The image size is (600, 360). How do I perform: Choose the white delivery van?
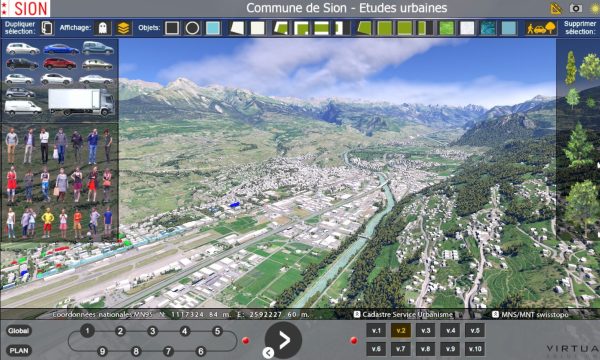(23, 108)
